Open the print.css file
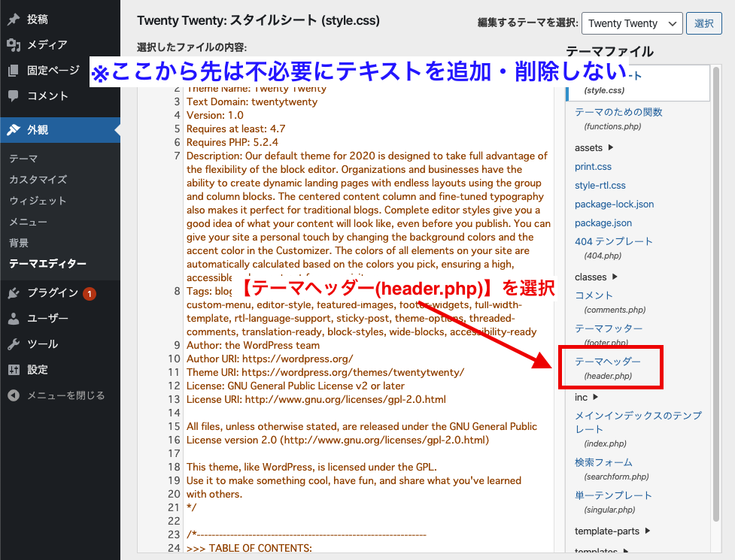The width and height of the screenshot is (735, 560). [593, 166]
